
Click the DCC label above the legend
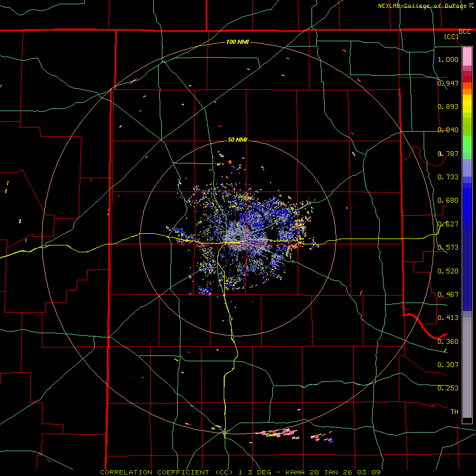point(464,32)
